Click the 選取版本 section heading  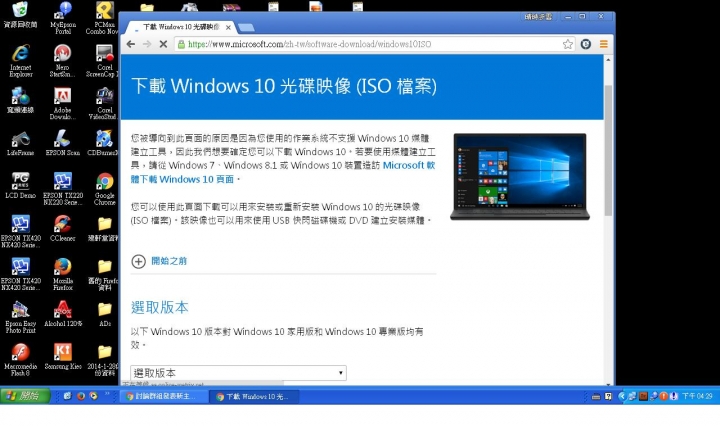[159, 307]
